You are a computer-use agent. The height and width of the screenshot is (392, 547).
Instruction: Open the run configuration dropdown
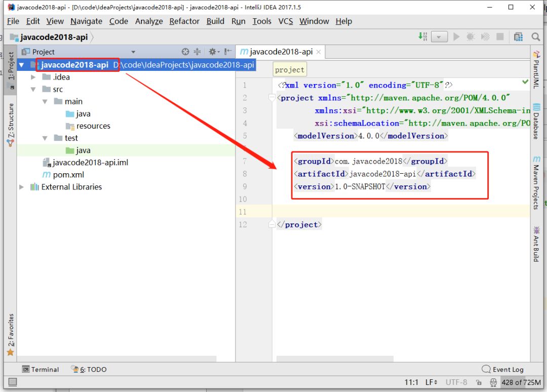point(439,37)
